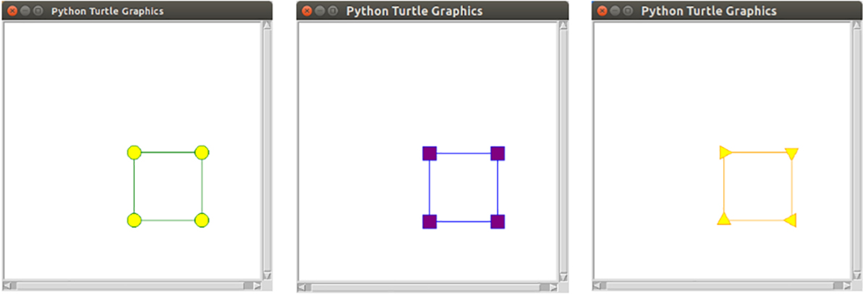Viewport: 868px width, 294px height.
Task: Click 'Python Turtle Graphics' title of left window
Action: tap(107, 11)
